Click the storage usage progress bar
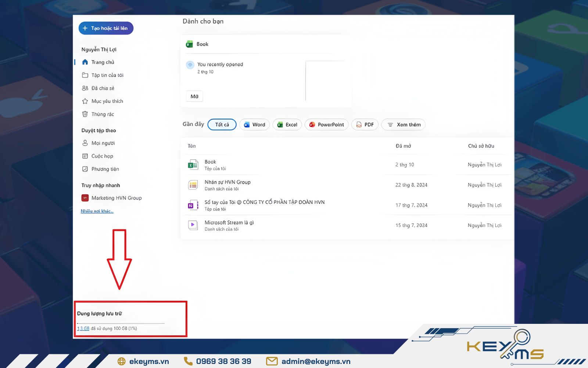The image size is (588, 368). 121,323
